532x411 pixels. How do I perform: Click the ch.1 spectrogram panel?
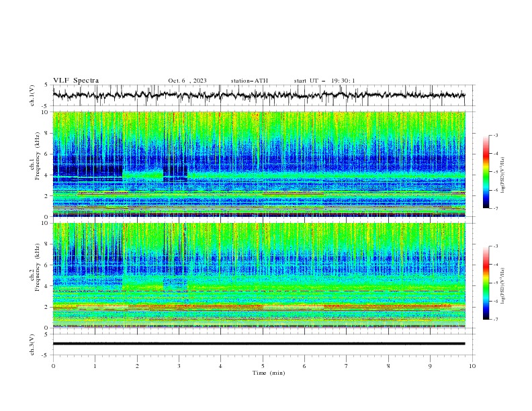[x=259, y=164]
